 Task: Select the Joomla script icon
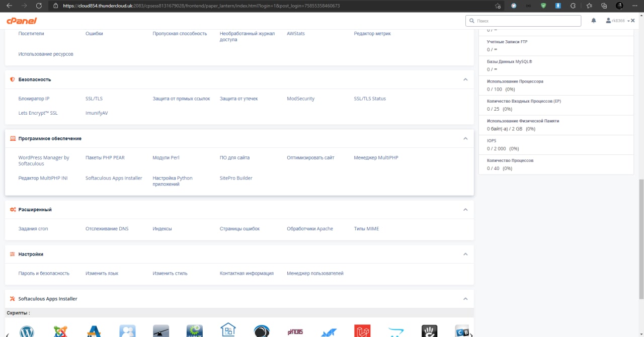60,331
